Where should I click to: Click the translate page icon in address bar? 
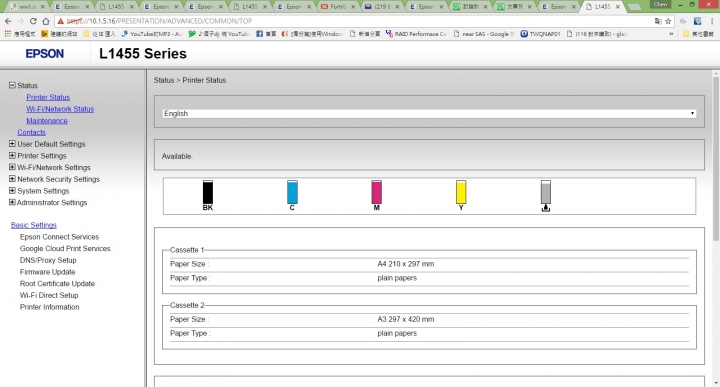[x=658, y=21]
